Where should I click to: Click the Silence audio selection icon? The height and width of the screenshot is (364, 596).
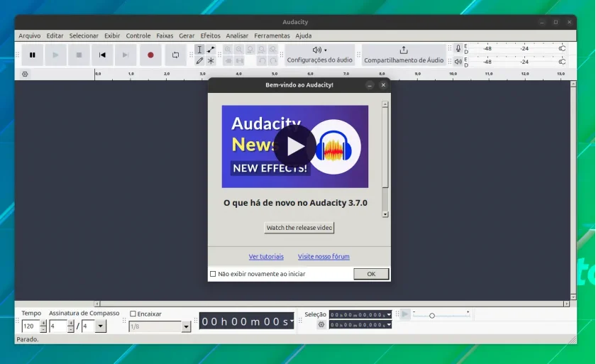coord(240,61)
